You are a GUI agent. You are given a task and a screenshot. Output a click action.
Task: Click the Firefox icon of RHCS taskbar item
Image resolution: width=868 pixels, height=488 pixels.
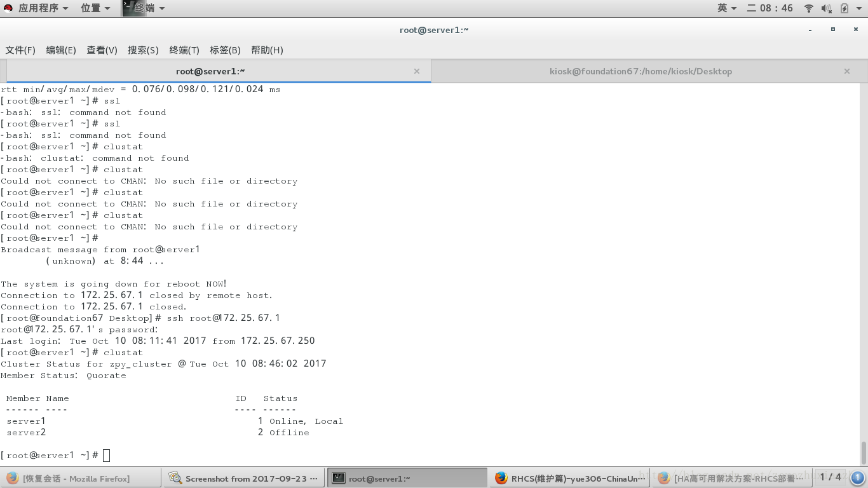[501, 478]
